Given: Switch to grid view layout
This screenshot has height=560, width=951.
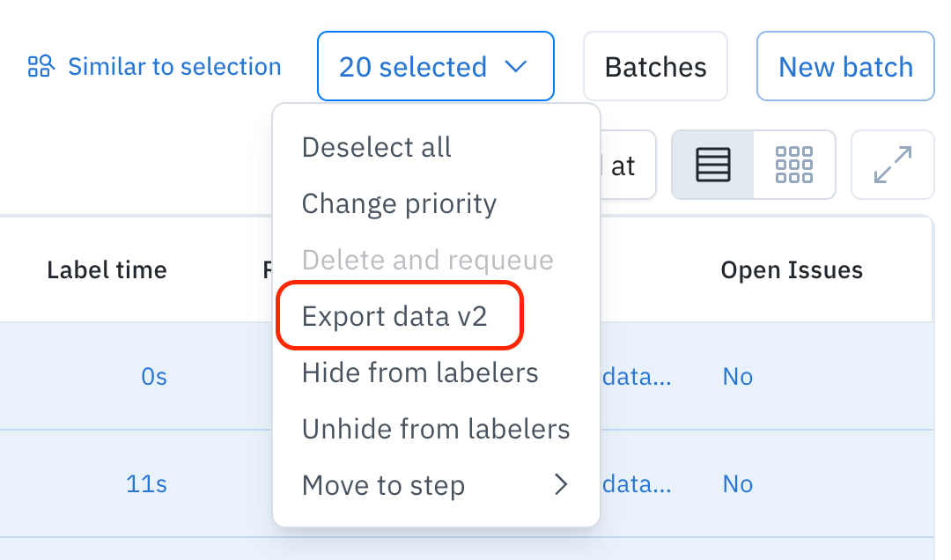Looking at the screenshot, I should 793,165.
